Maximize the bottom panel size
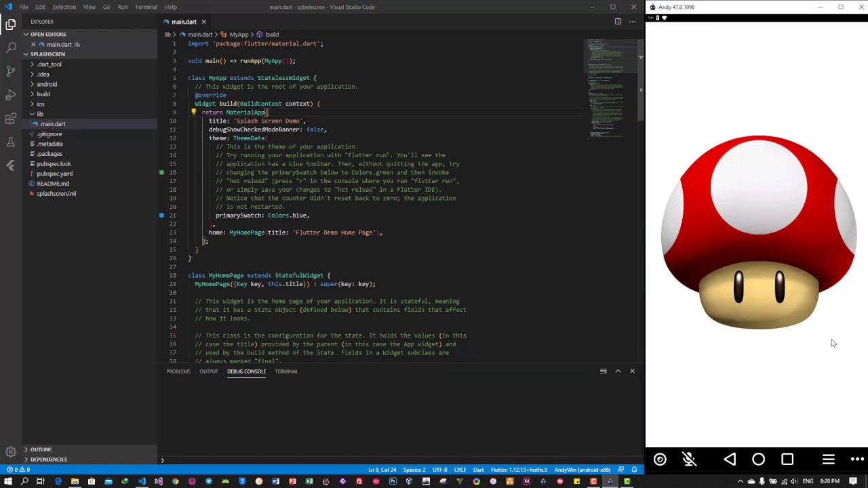Viewport: 868px width, 488px height. pyautogui.click(x=618, y=371)
